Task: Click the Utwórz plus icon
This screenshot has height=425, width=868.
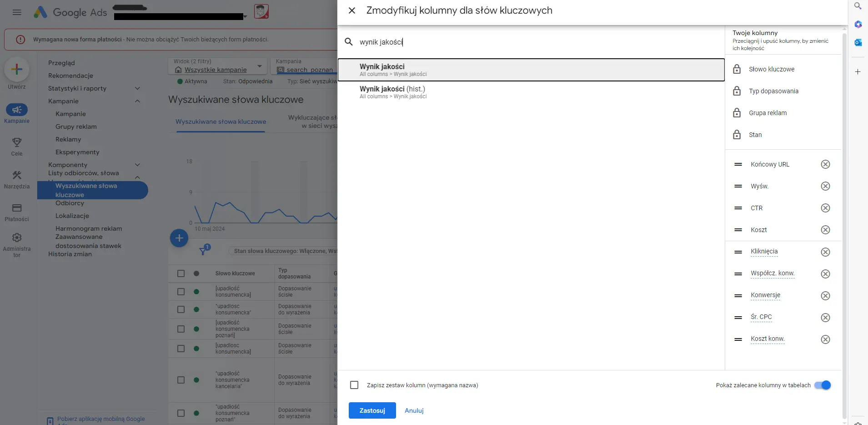Action: (x=17, y=69)
